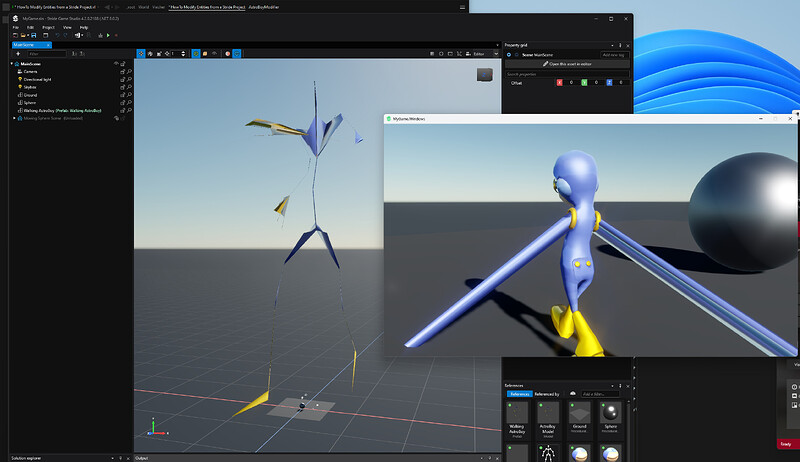The image size is (800, 462).
Task: Focus on Ground with its magnifier icon
Action: coord(130,95)
